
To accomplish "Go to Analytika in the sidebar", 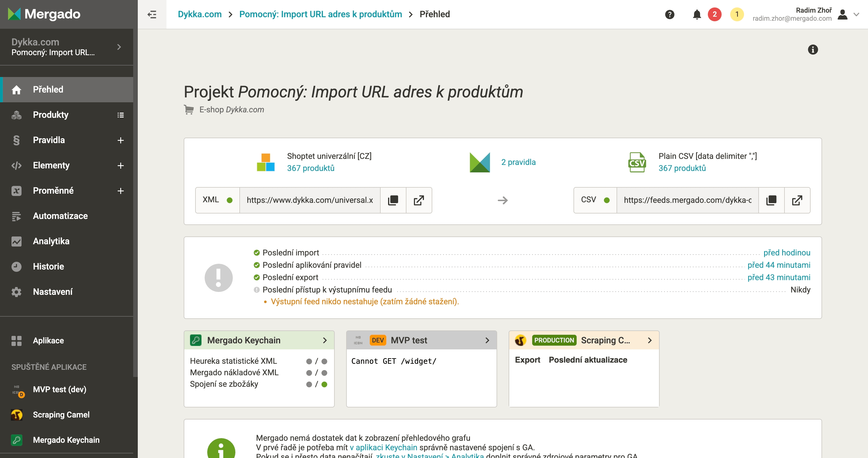I will [51, 241].
